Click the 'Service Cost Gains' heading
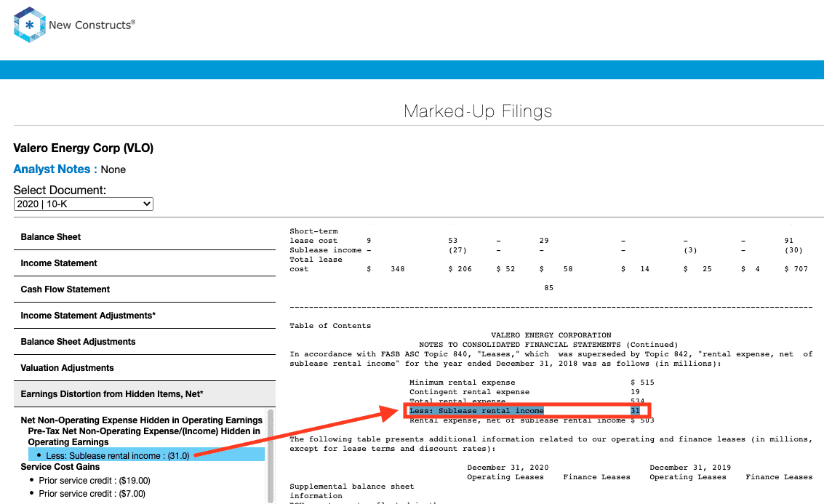This screenshot has width=824, height=504. 60,467
